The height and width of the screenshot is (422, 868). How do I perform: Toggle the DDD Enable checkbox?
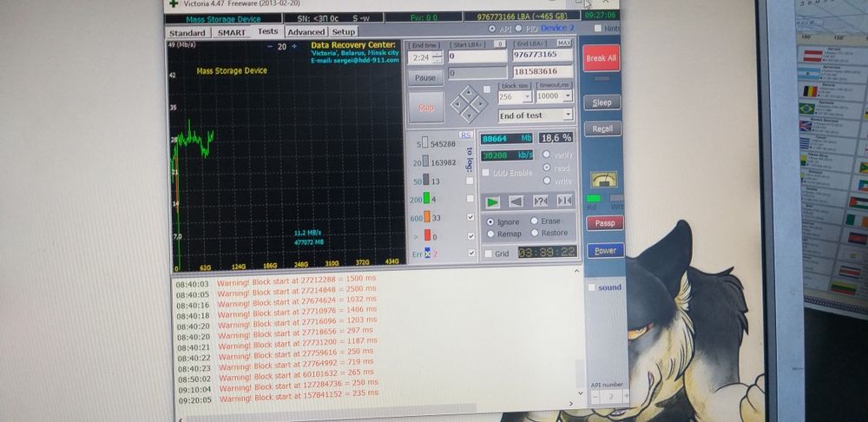(x=485, y=173)
